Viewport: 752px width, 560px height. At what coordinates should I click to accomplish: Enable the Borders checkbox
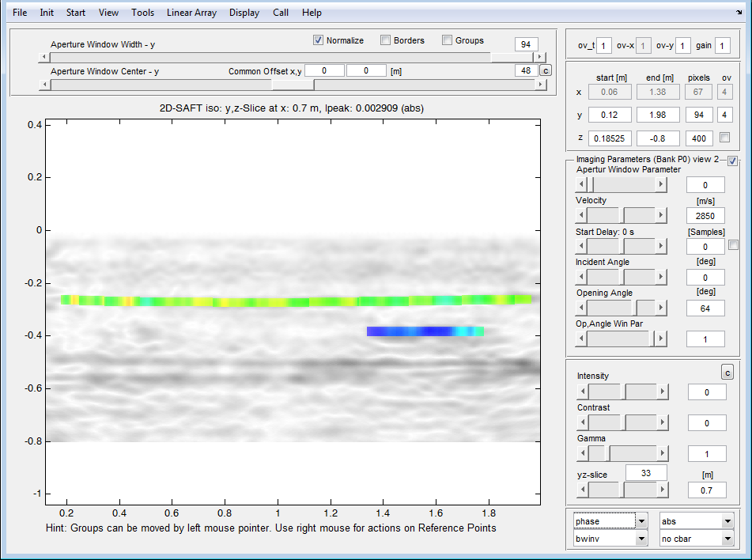coord(385,40)
